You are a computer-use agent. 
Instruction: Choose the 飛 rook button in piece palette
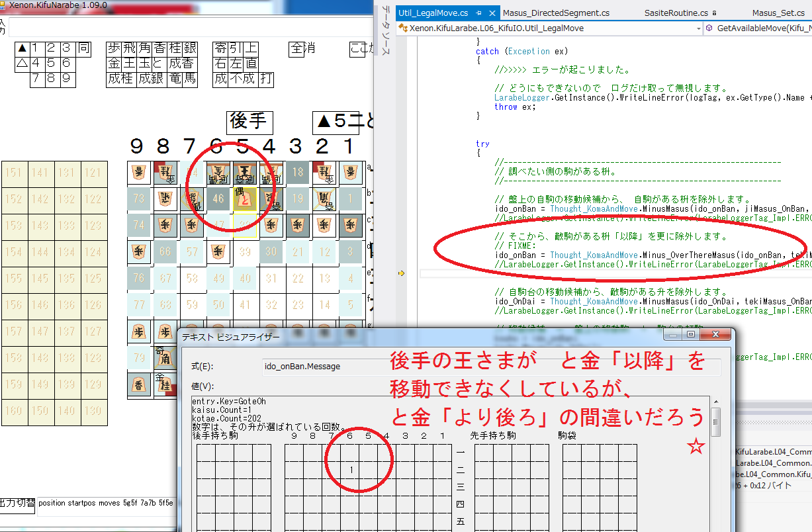point(129,48)
